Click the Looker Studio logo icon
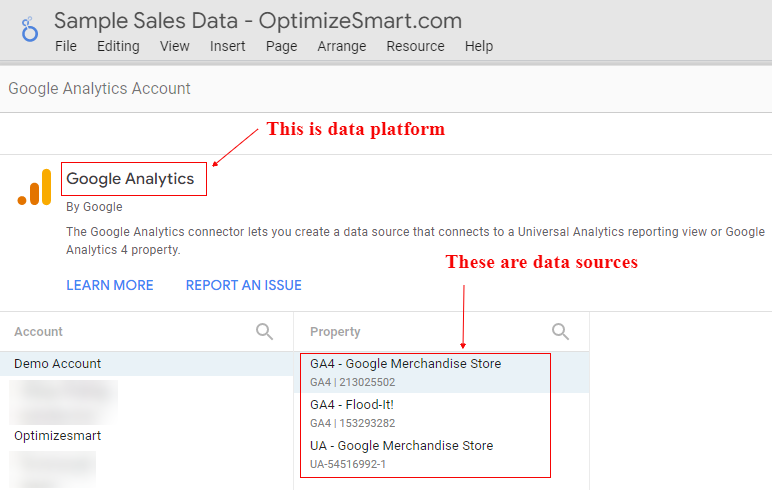Screen dimensions: 772x490 (x=30, y=29)
